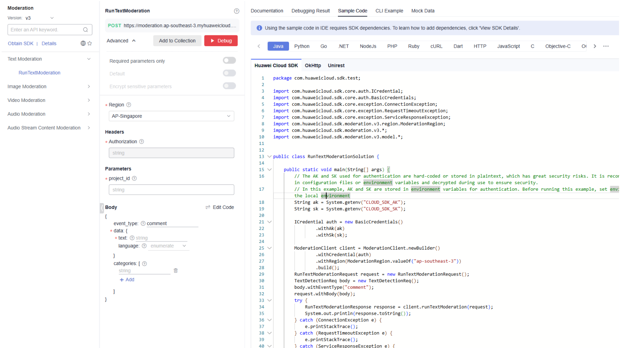Click the help icon beside project_id
The width and height of the screenshot is (644, 348).
(134, 178)
